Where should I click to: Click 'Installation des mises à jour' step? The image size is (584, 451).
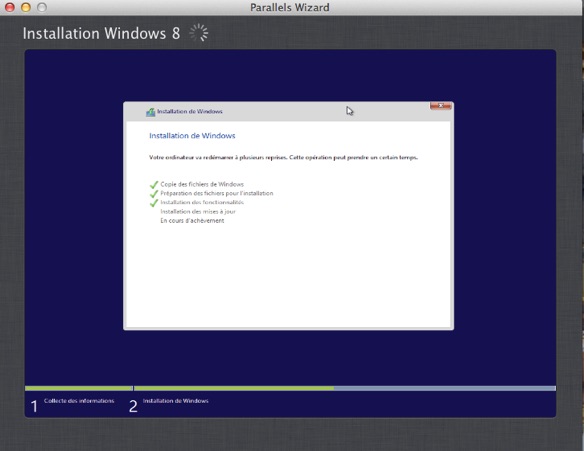click(x=198, y=212)
